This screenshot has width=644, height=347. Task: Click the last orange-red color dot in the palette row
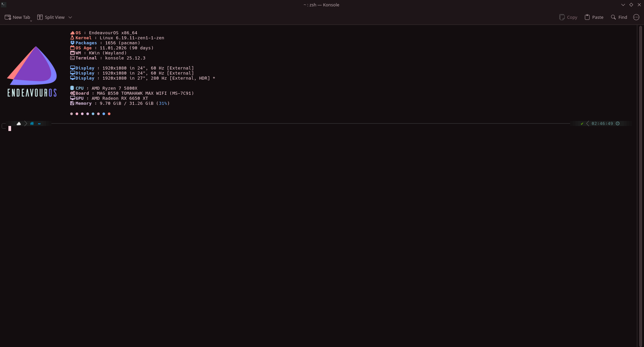(x=109, y=114)
